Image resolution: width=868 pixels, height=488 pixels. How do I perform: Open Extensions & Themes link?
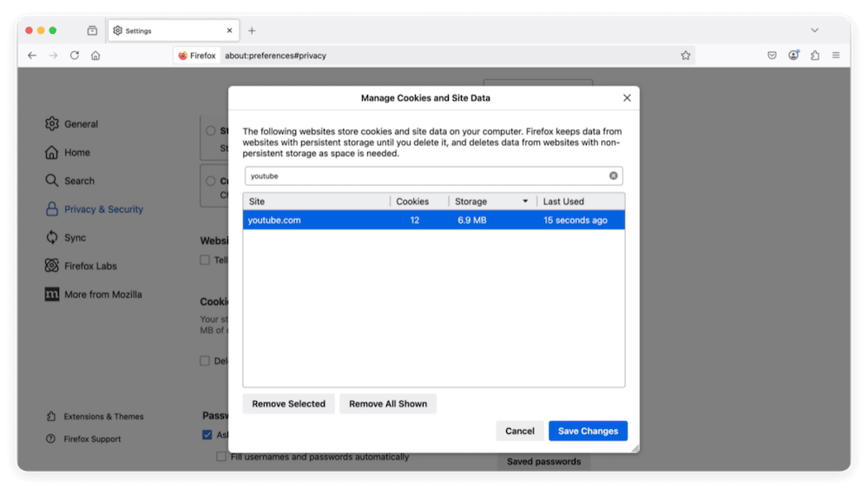[x=95, y=417]
